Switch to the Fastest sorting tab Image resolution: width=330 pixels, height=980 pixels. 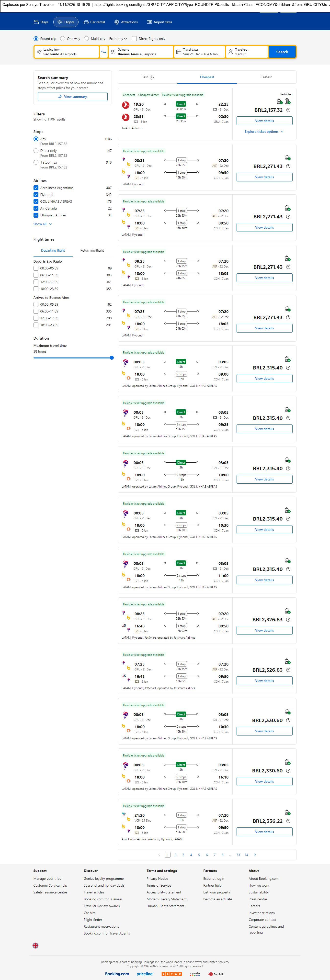pyautogui.click(x=266, y=77)
